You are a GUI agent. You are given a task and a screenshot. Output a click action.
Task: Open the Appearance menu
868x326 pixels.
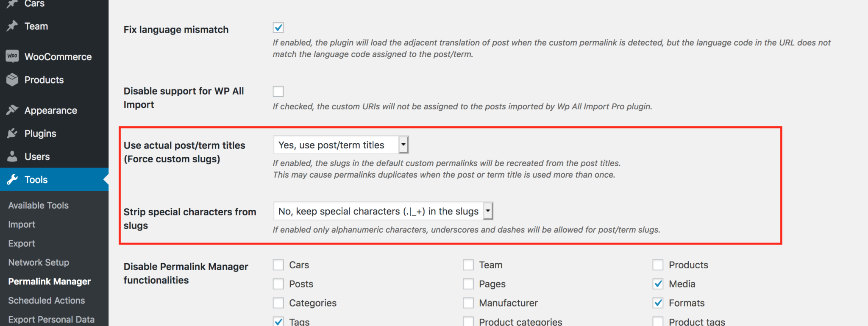point(54,111)
